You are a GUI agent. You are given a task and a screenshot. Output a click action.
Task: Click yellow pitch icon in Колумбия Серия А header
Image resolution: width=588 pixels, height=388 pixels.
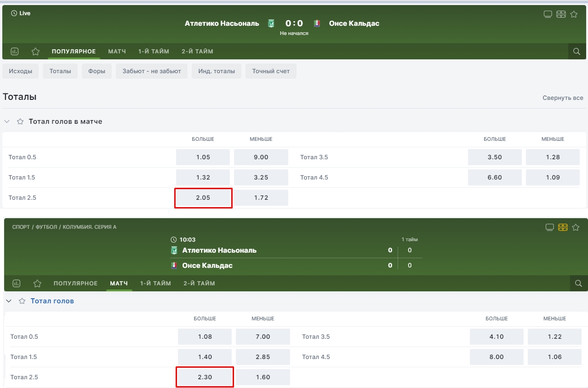pos(563,227)
